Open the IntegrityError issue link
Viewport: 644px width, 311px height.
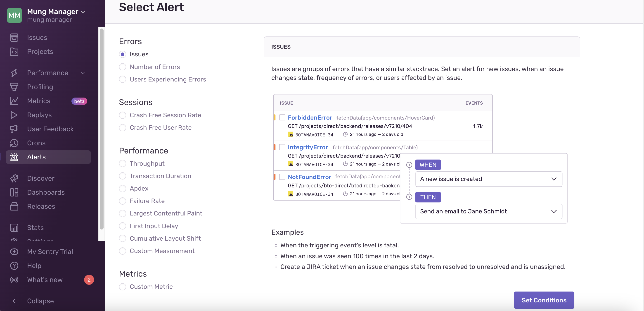coord(308,147)
